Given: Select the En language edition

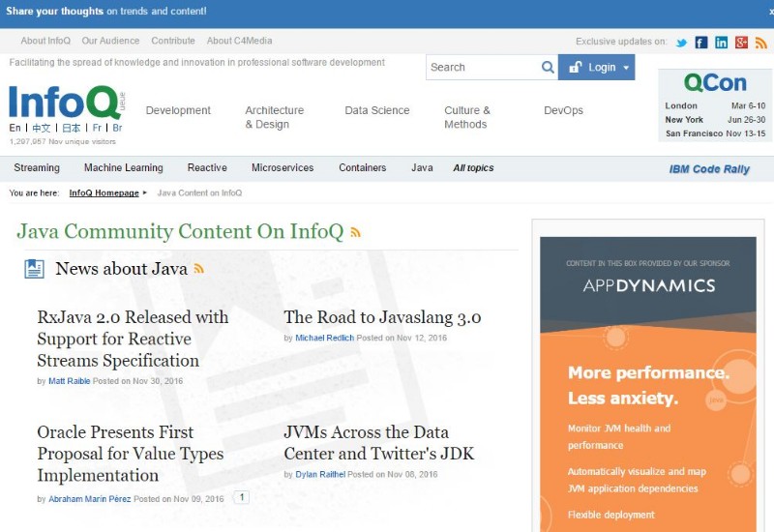Looking at the screenshot, I should (x=15, y=128).
